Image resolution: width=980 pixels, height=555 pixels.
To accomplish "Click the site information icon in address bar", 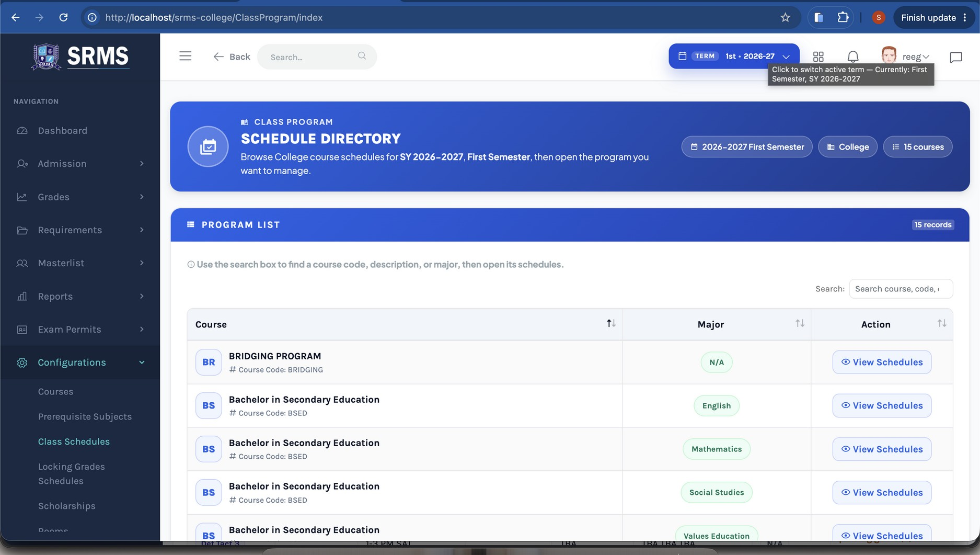I will (x=92, y=17).
